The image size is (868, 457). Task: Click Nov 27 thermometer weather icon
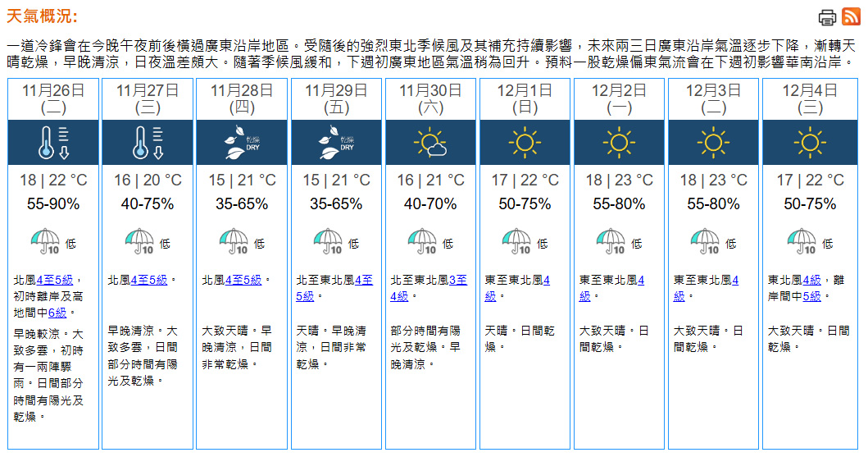click(x=148, y=142)
